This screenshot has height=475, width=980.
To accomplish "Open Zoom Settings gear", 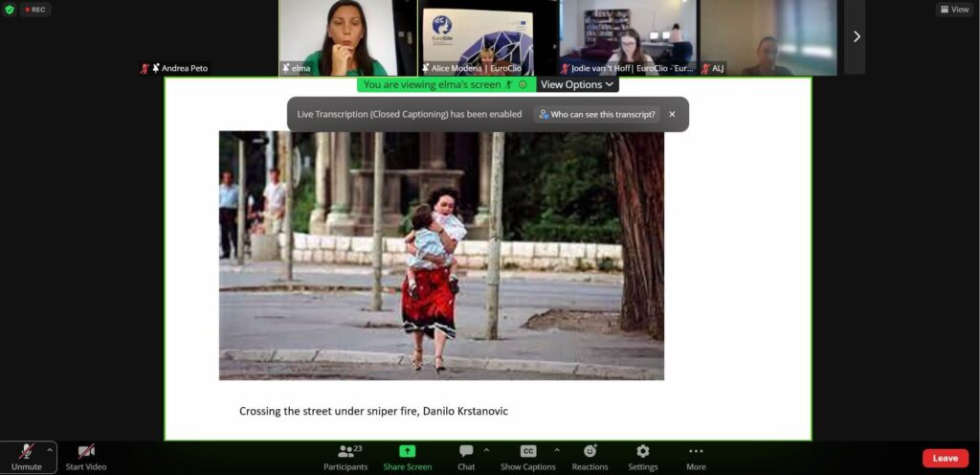I will coord(642,456).
